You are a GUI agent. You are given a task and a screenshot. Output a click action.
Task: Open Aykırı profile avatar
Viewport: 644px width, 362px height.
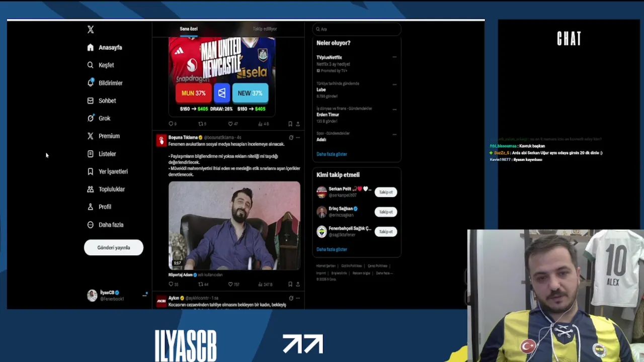coord(161,302)
